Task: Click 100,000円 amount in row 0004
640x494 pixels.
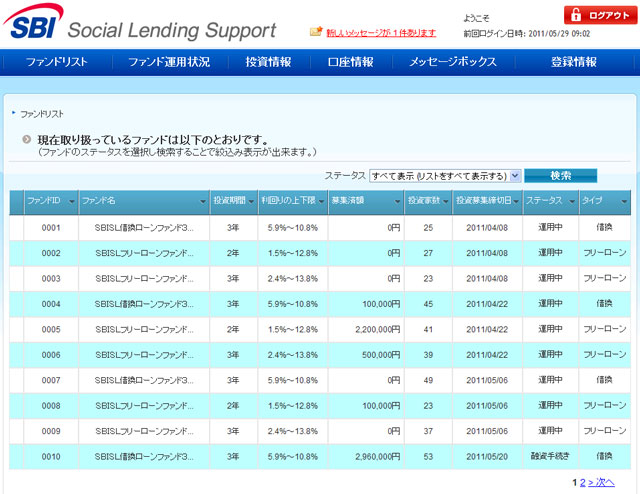Action: click(x=381, y=304)
